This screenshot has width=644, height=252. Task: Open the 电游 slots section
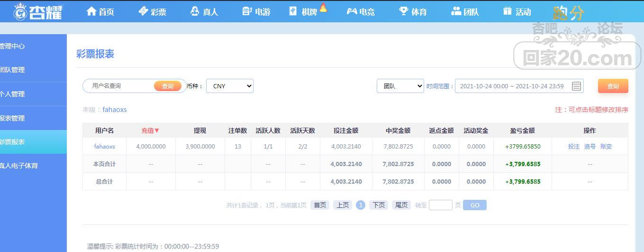click(256, 11)
